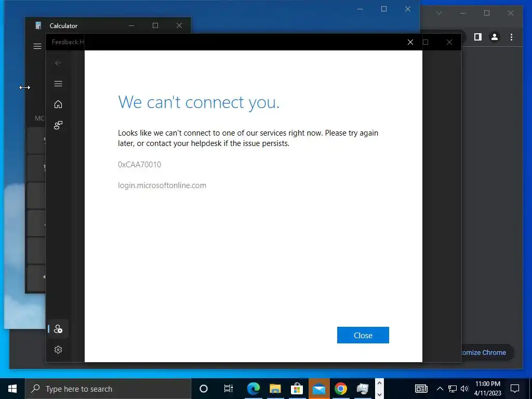The image size is (532, 399).
Task: Open Feedback Hub settings gear
Action: click(58, 350)
